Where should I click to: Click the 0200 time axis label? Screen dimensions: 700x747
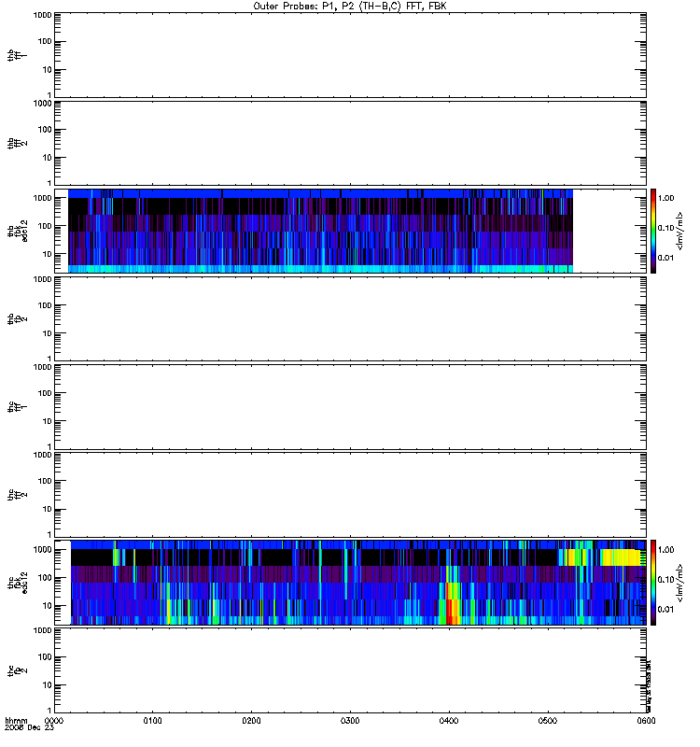[x=251, y=721]
